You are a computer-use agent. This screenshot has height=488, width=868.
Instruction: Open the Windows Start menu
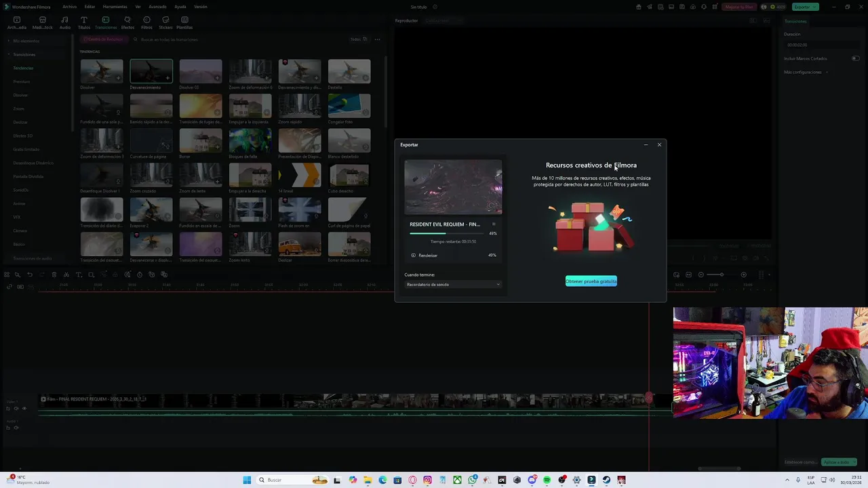tap(247, 480)
